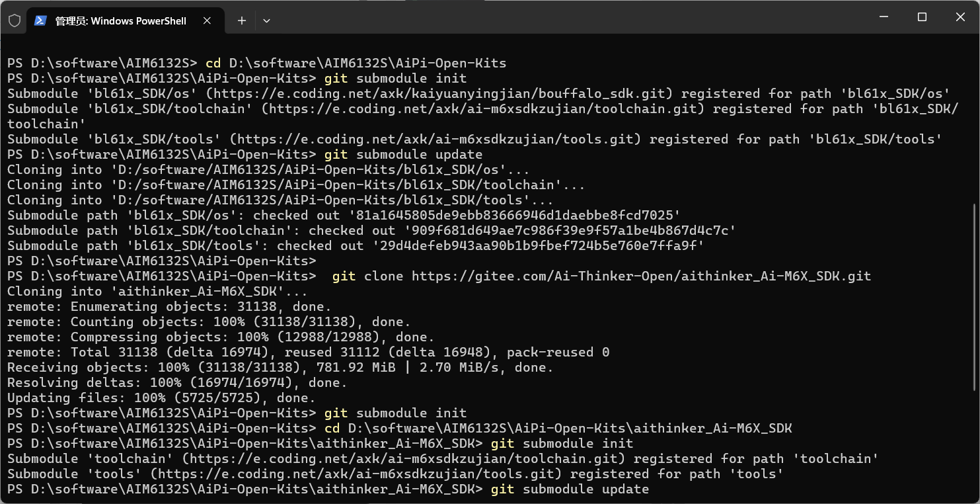Click the 'cd D:\software\AIM6132S\AiPi-Open-Kits' first command

356,63
